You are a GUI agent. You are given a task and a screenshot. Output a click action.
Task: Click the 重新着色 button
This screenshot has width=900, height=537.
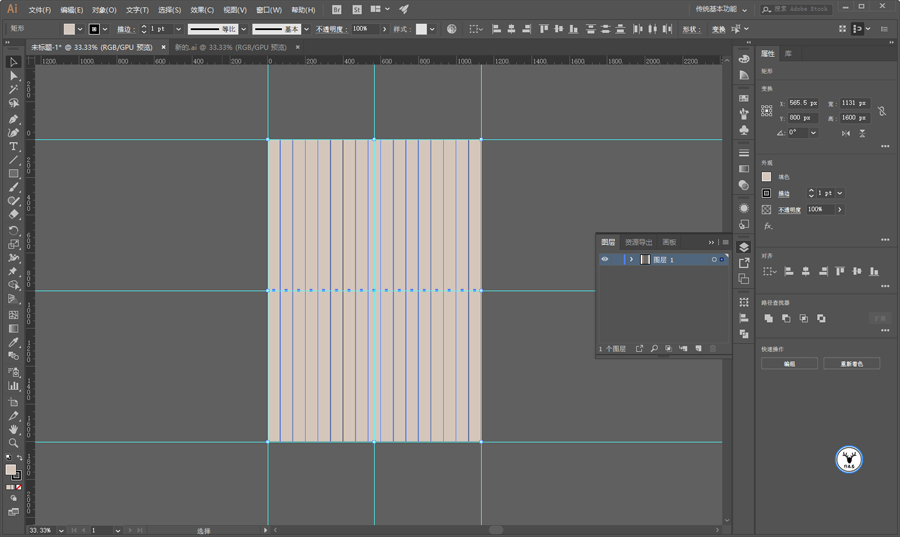tap(851, 364)
